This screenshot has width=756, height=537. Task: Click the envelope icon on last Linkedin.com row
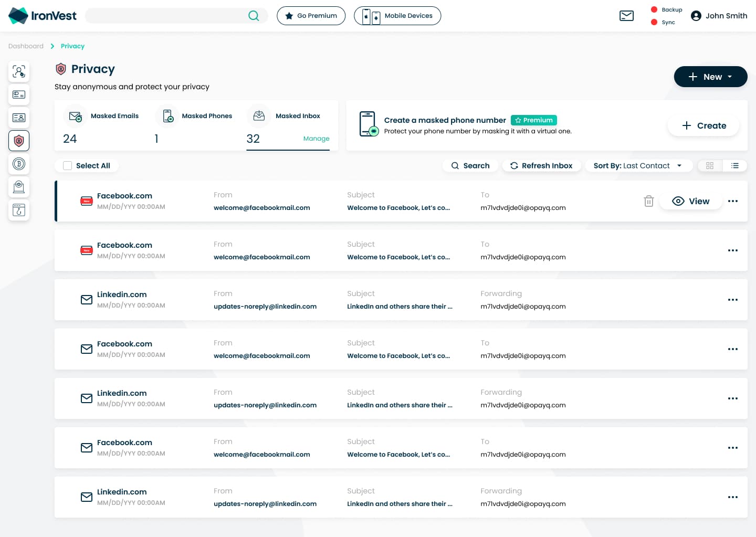coord(87,497)
